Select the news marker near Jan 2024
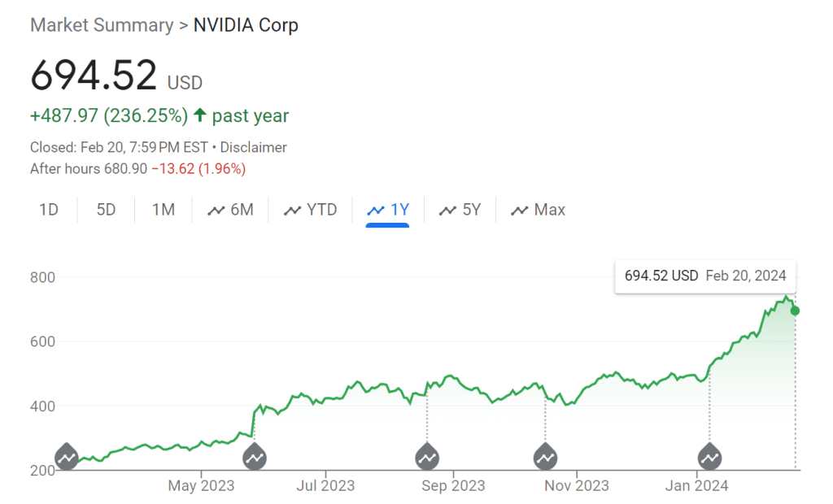The image size is (833, 504). tap(710, 458)
